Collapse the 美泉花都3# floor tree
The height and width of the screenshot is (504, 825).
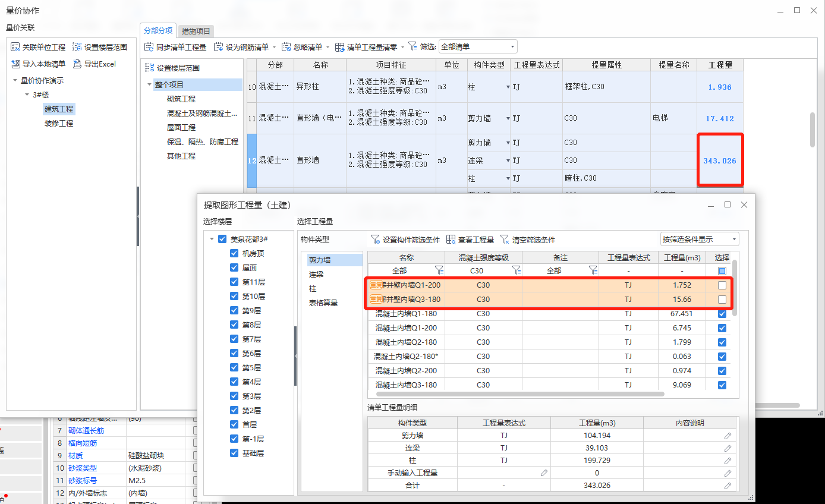point(212,239)
